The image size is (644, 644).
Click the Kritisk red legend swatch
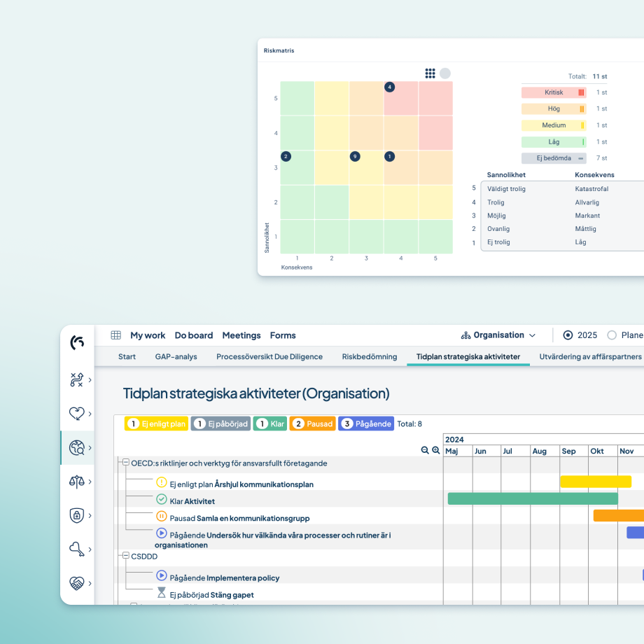pyautogui.click(x=554, y=92)
